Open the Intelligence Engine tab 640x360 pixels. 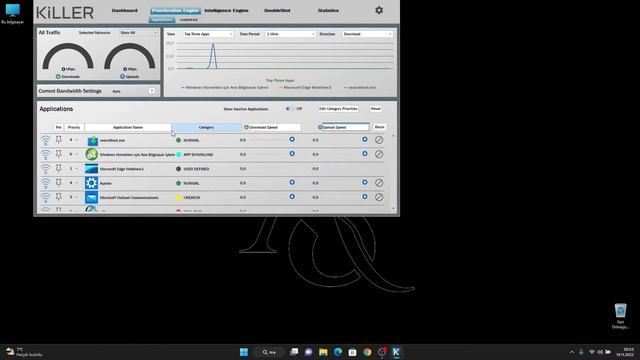(226, 11)
